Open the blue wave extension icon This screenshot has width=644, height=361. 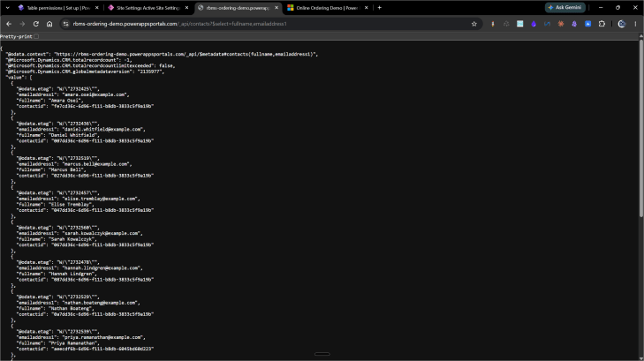tap(547, 24)
